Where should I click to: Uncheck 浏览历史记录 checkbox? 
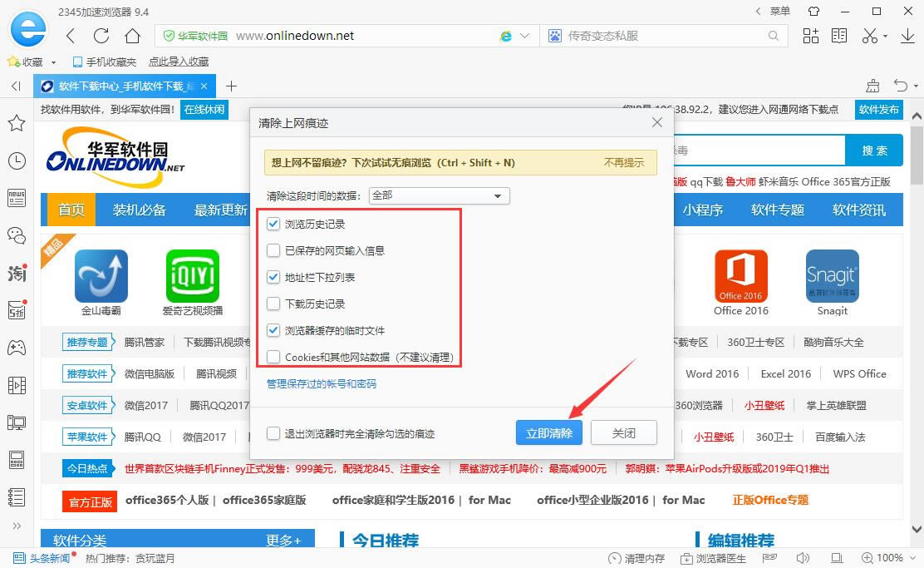click(x=273, y=225)
